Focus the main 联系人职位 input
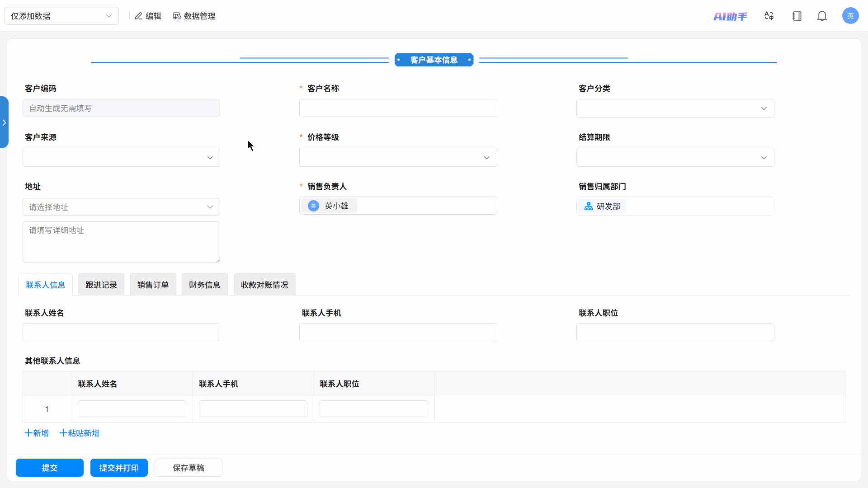The height and width of the screenshot is (488, 868). (675, 332)
